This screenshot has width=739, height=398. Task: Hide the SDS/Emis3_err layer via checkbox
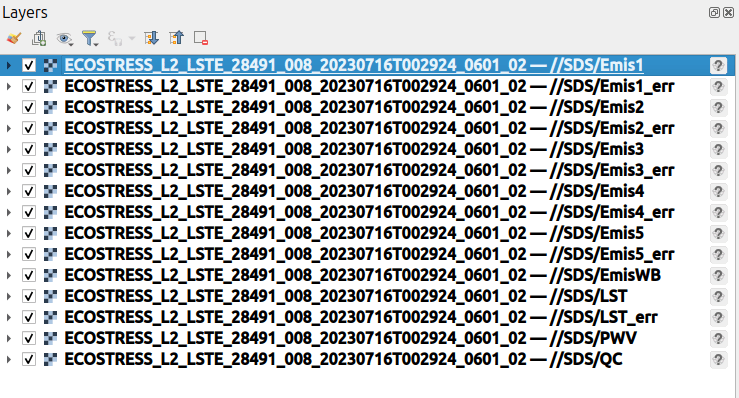29,170
